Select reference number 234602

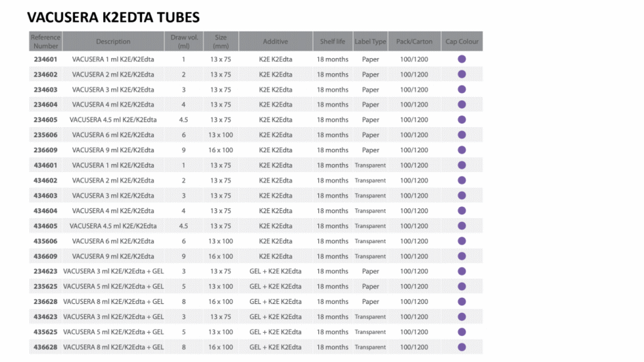[x=46, y=74]
